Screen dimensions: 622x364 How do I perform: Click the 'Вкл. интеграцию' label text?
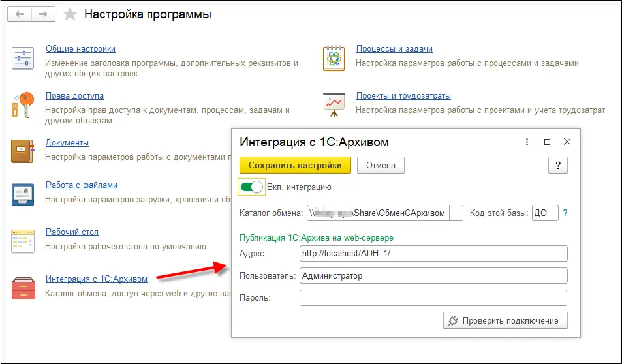point(299,187)
